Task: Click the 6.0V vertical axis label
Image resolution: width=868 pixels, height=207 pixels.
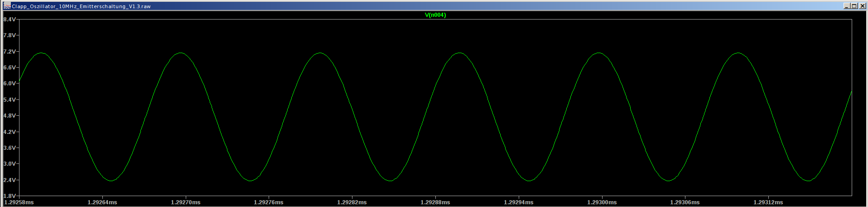Action: 10,83
